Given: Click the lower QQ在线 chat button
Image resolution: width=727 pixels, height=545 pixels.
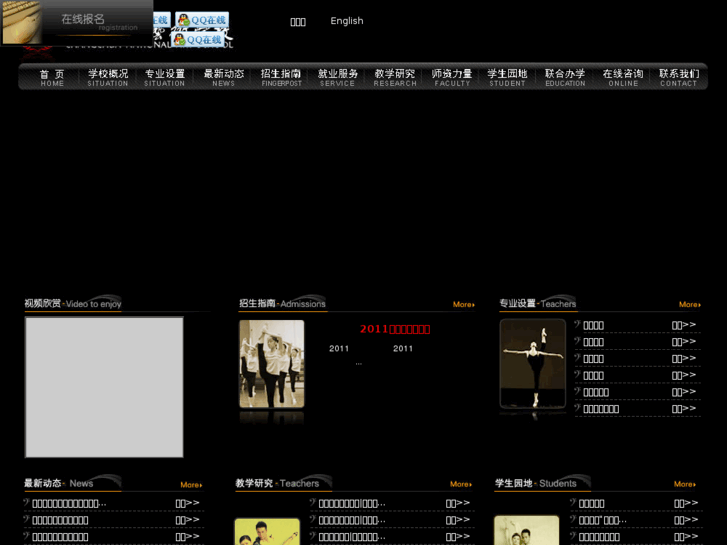Looking at the screenshot, I should click(x=198, y=40).
